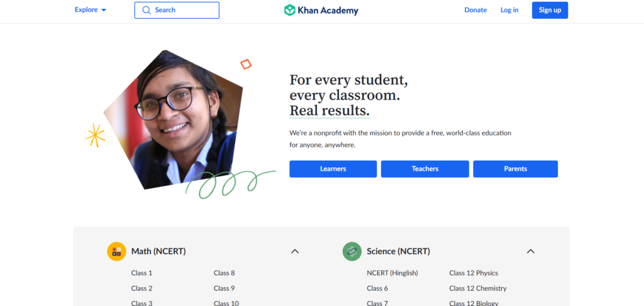
Task: Go to Math Class 8
Action: pyautogui.click(x=224, y=273)
